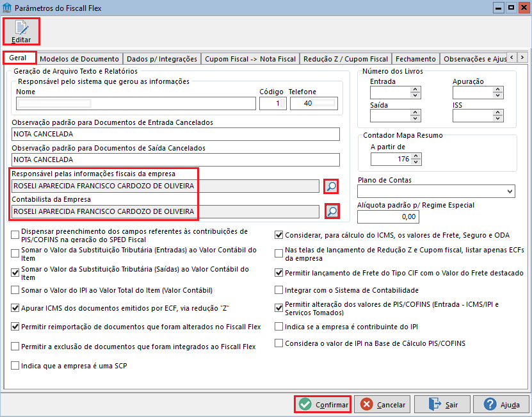
Task: Open the Modelos de Documento tab
Action: pyautogui.click(x=79, y=59)
